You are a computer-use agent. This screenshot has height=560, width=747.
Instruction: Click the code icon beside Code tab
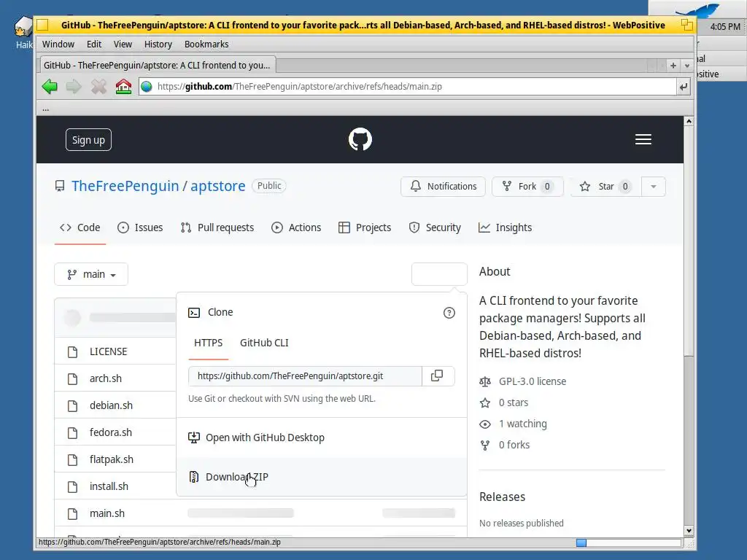(65, 227)
